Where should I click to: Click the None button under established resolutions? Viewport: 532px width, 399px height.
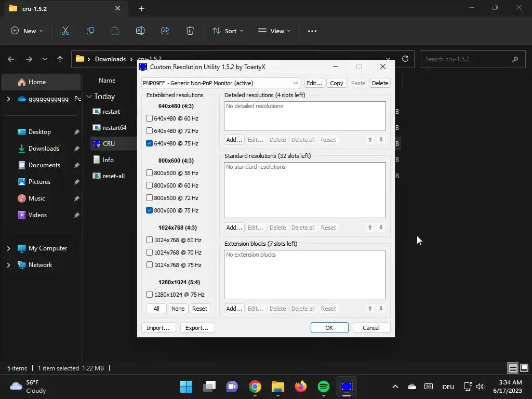point(178,309)
